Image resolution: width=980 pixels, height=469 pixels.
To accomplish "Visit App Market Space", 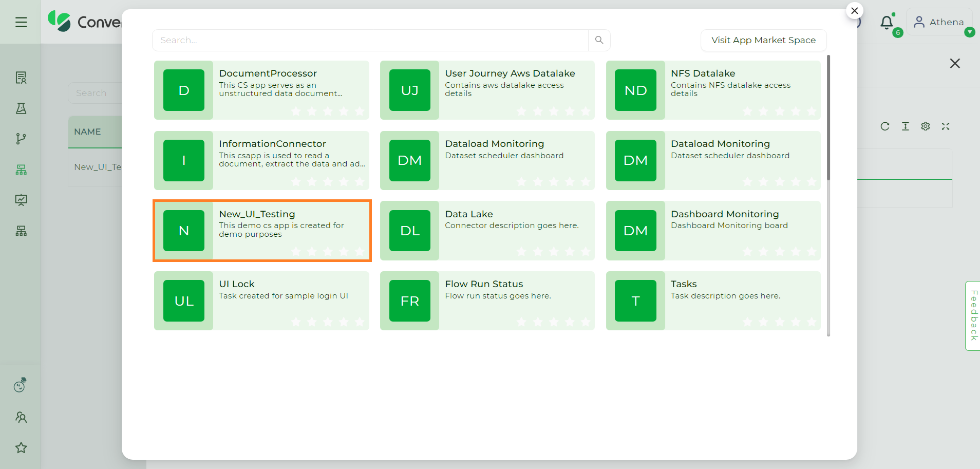I will tap(763, 40).
